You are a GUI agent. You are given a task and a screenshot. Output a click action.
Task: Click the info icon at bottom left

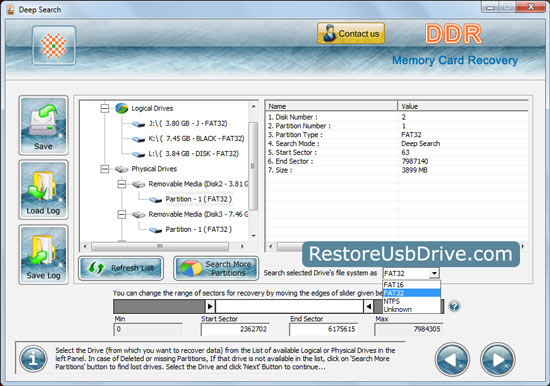[x=33, y=359]
